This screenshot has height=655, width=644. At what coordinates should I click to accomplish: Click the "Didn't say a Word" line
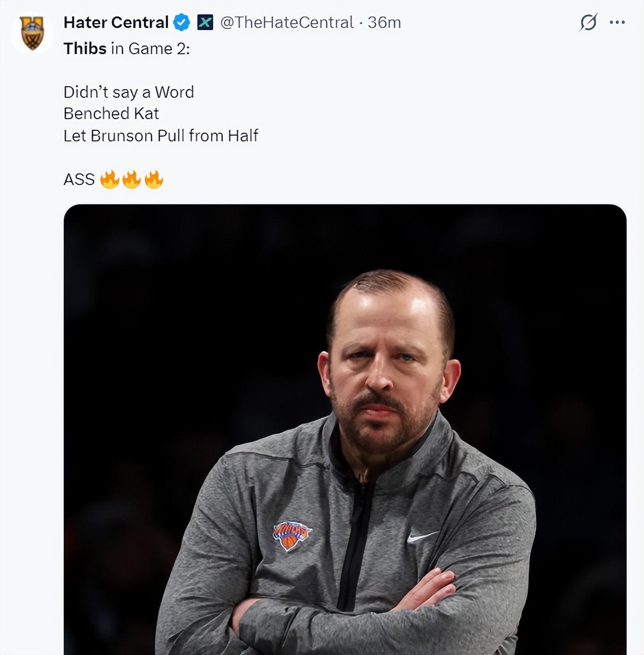coord(128,92)
